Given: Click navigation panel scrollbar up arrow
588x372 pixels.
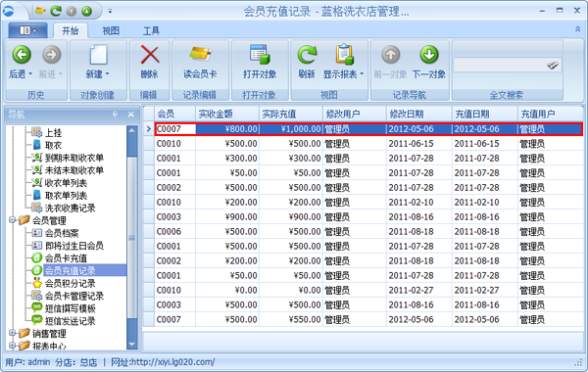Looking at the screenshot, I should pos(132,130).
